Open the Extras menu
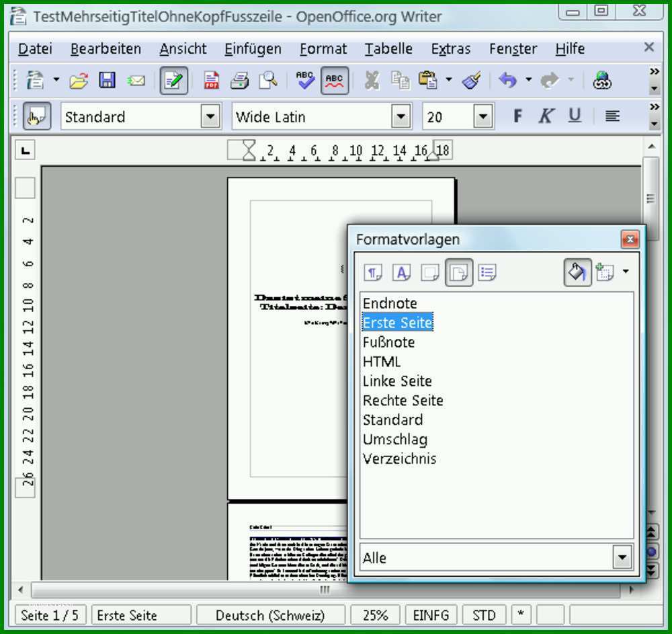 451,49
